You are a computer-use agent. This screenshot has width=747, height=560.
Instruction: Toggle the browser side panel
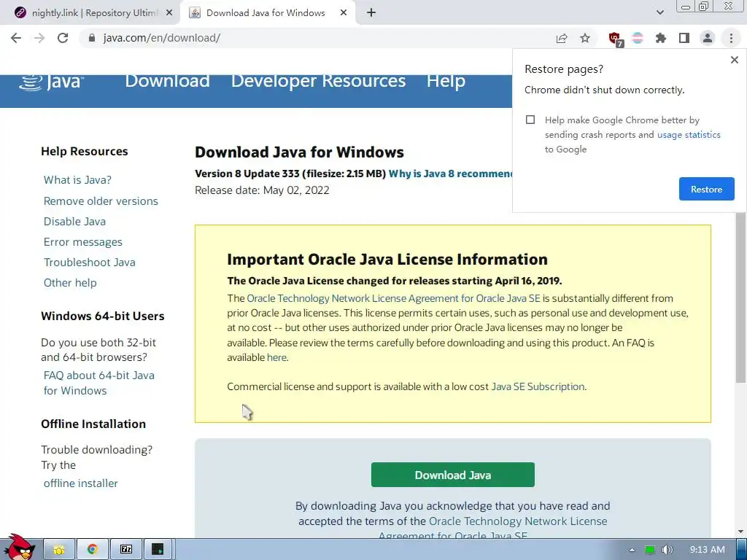click(684, 38)
